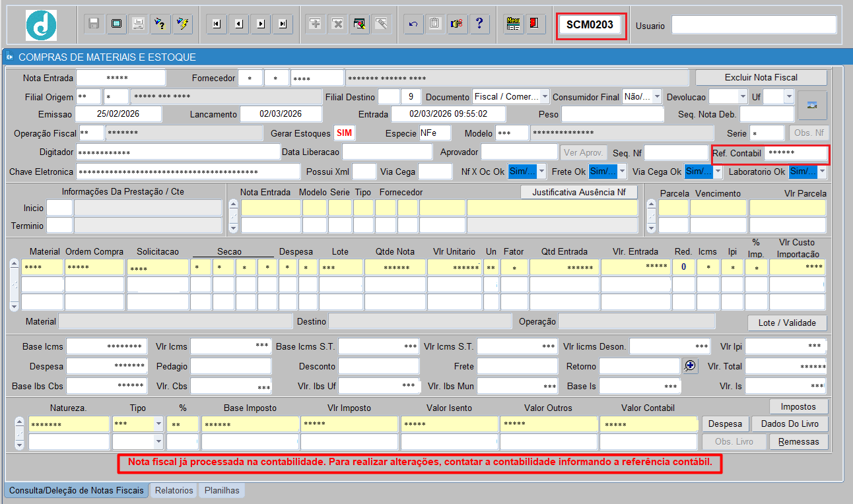
Task: Click the Lote / Validade button
Action: coord(787,323)
